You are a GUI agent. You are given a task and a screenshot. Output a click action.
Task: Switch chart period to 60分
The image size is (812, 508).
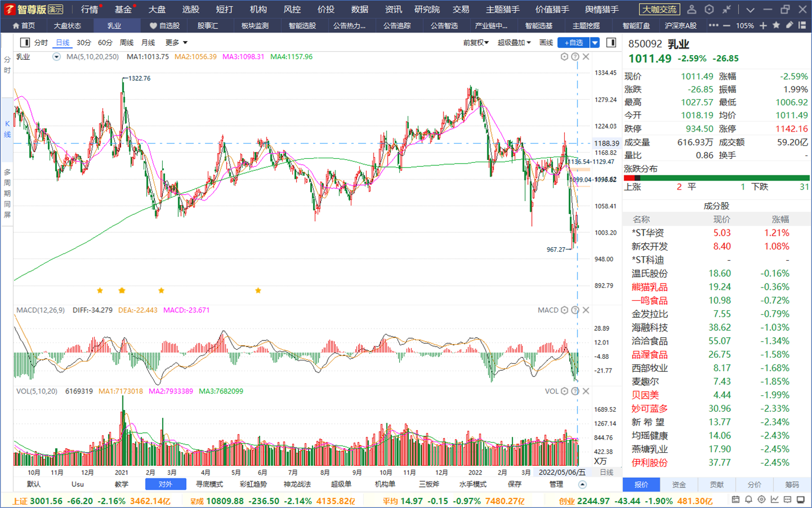[105, 43]
